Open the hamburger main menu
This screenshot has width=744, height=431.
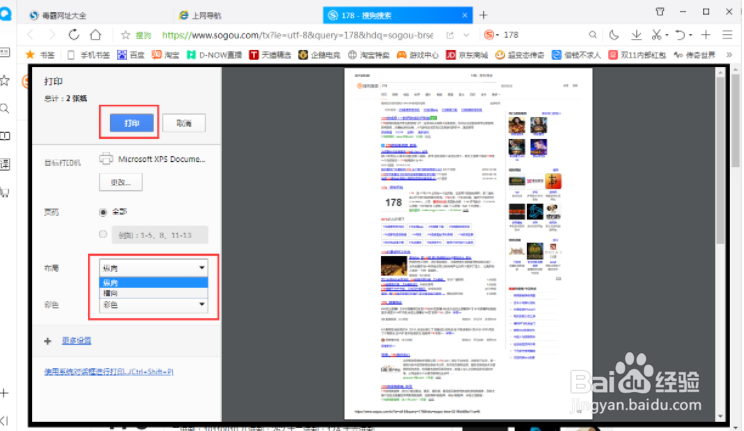[x=727, y=35]
